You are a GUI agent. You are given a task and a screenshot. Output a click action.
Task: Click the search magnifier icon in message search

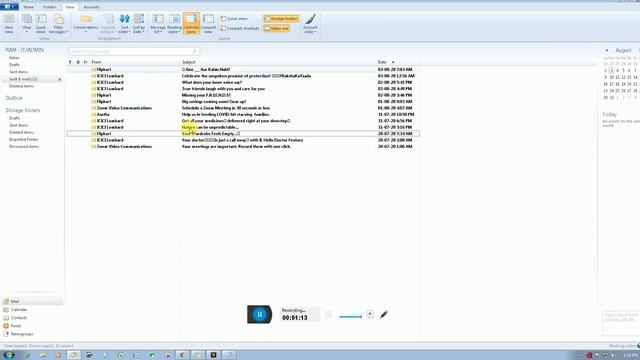pos(195,51)
